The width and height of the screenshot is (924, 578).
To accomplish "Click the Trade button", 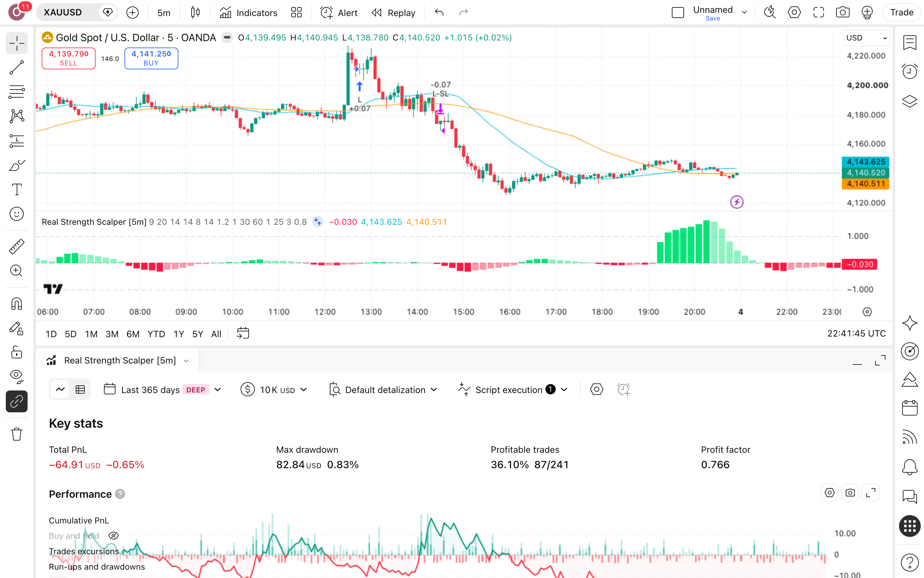I will pos(902,13).
